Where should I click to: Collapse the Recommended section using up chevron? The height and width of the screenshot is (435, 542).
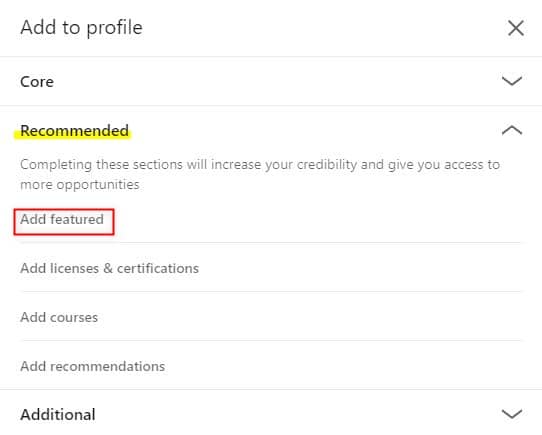pos(512,130)
